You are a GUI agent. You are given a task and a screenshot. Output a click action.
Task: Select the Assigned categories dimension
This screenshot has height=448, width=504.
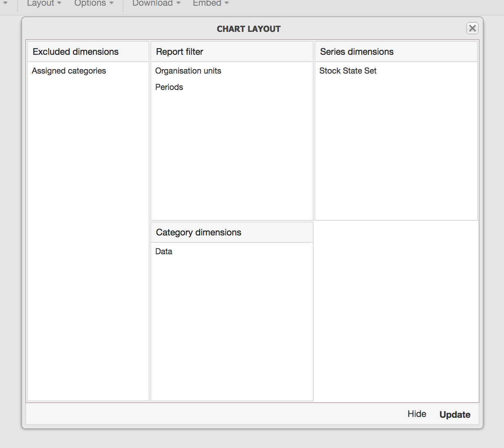point(69,71)
